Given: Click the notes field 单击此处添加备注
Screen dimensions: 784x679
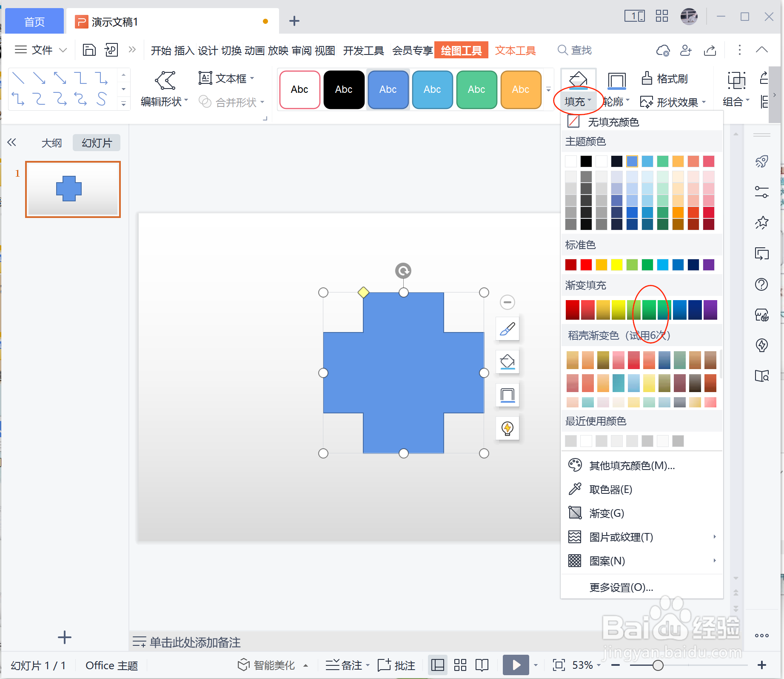Looking at the screenshot, I should [195, 642].
